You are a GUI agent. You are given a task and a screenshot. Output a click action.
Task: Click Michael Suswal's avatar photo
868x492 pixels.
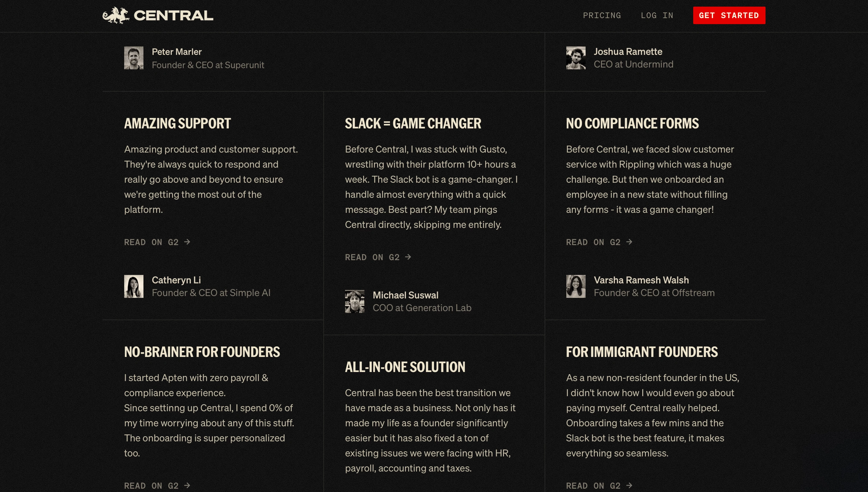click(355, 301)
